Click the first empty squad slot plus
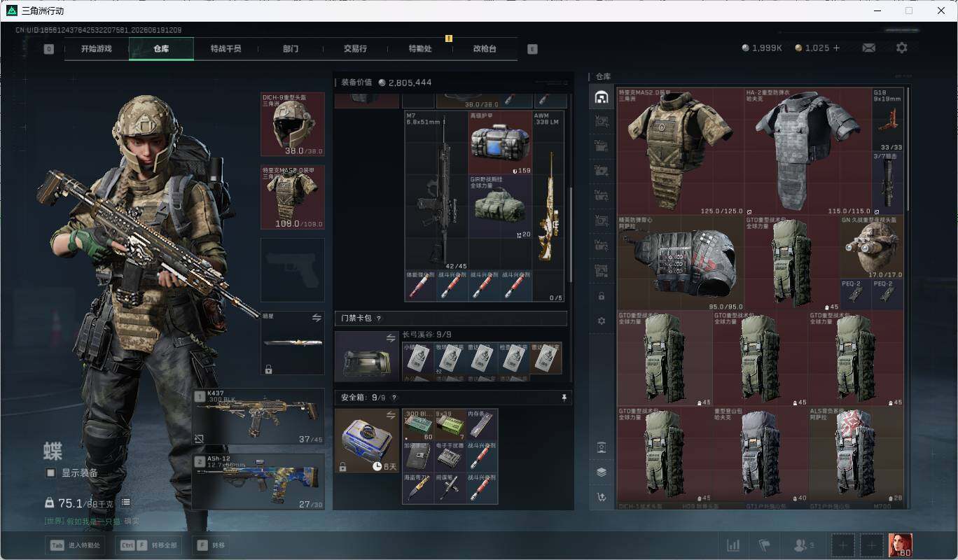 [843, 545]
